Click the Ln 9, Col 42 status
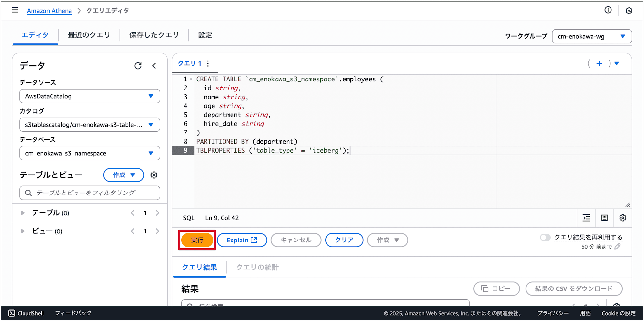The height and width of the screenshot is (321, 644). click(222, 218)
